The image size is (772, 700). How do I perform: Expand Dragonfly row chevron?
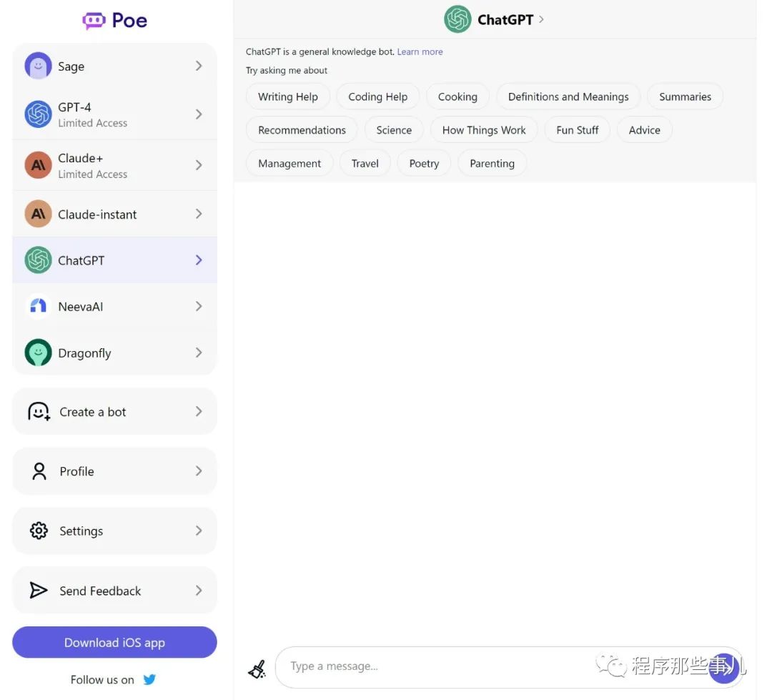coord(199,353)
